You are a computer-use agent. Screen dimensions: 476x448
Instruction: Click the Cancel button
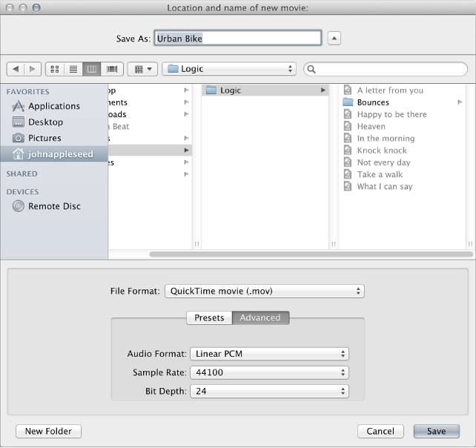click(380, 431)
